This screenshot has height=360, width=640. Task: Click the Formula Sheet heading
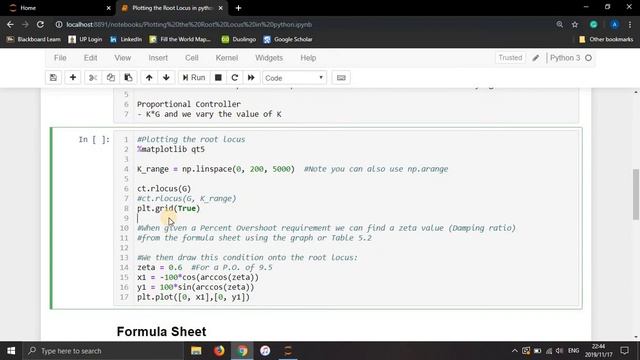(x=161, y=331)
